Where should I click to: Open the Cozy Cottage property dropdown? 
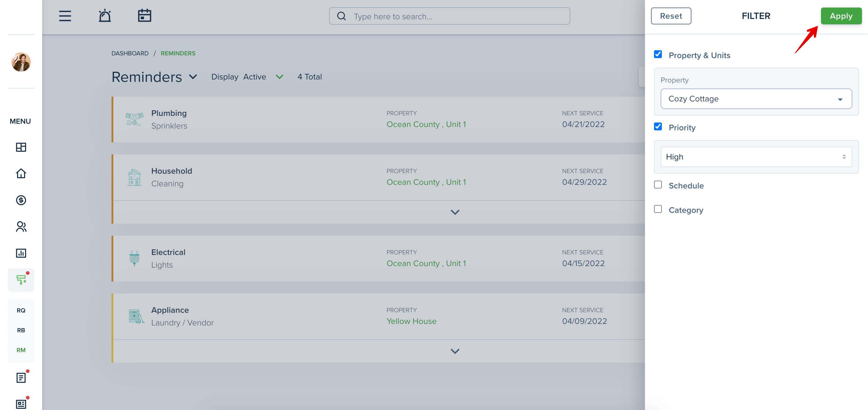click(756, 99)
